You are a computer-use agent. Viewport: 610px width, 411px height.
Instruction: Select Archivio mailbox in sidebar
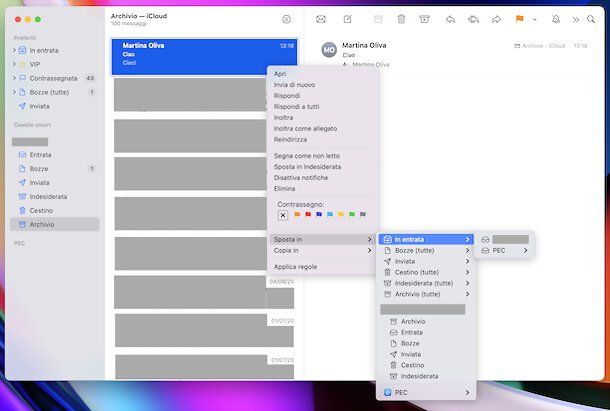coord(54,224)
